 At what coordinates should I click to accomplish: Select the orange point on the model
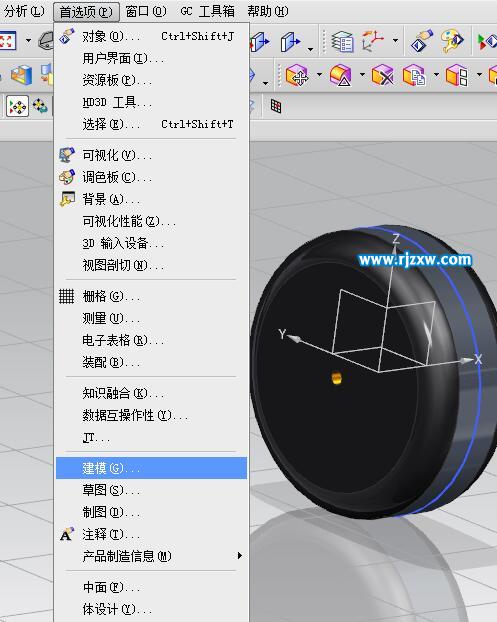pos(336,378)
